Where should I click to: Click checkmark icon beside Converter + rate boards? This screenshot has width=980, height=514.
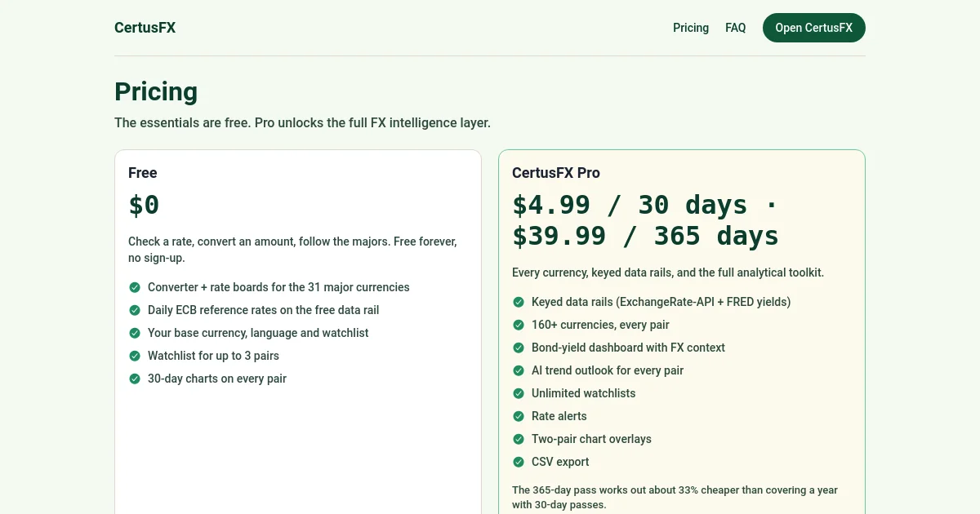pyautogui.click(x=135, y=287)
